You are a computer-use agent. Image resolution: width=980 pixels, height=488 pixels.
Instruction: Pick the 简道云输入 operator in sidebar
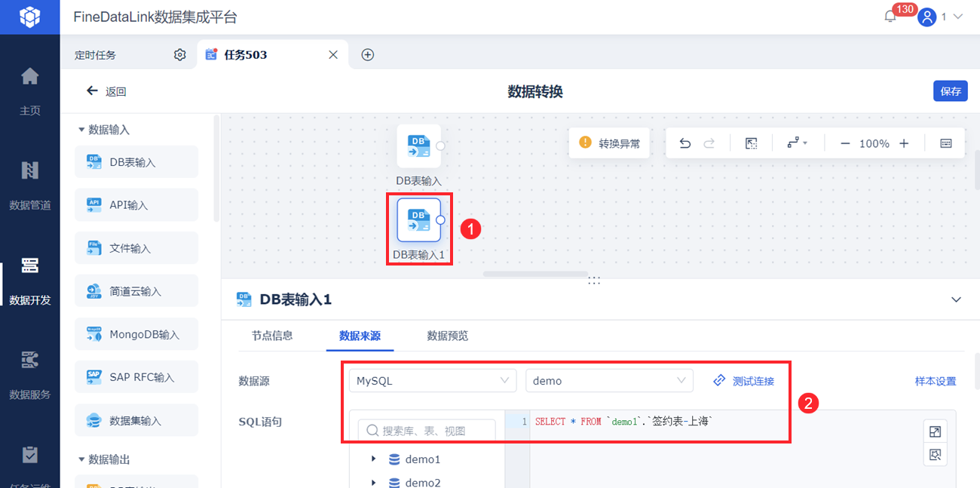click(x=136, y=291)
